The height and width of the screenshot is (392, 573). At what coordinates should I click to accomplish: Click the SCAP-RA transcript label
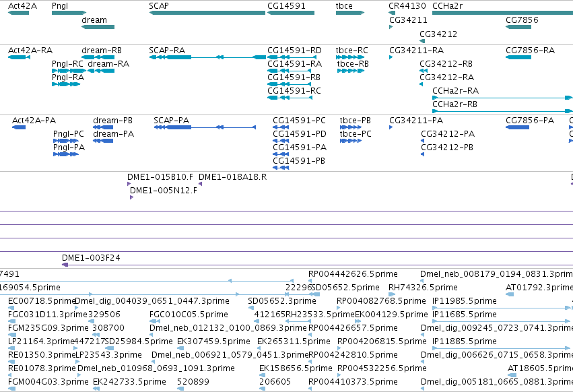pyautogui.click(x=167, y=50)
